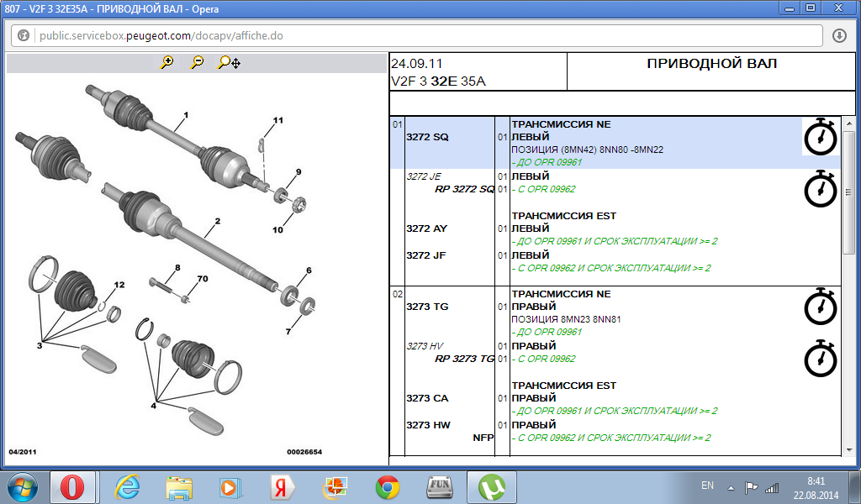Select part number 3273 HW
This screenshot has width=861, height=504.
[428, 425]
